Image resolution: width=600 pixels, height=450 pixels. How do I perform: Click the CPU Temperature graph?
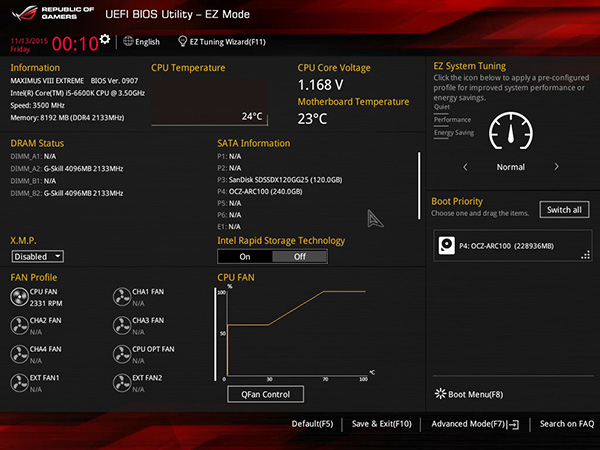(x=209, y=102)
